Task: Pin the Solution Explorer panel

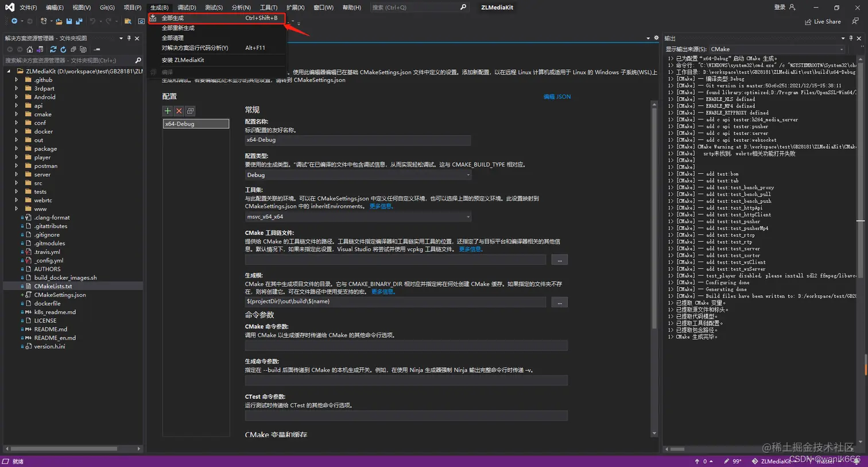Action: 129,38
